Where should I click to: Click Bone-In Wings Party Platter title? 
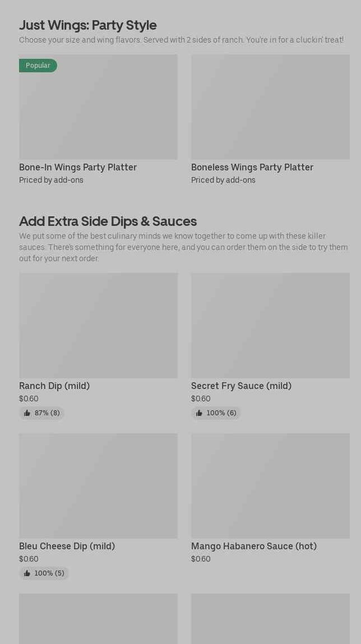[78, 167]
